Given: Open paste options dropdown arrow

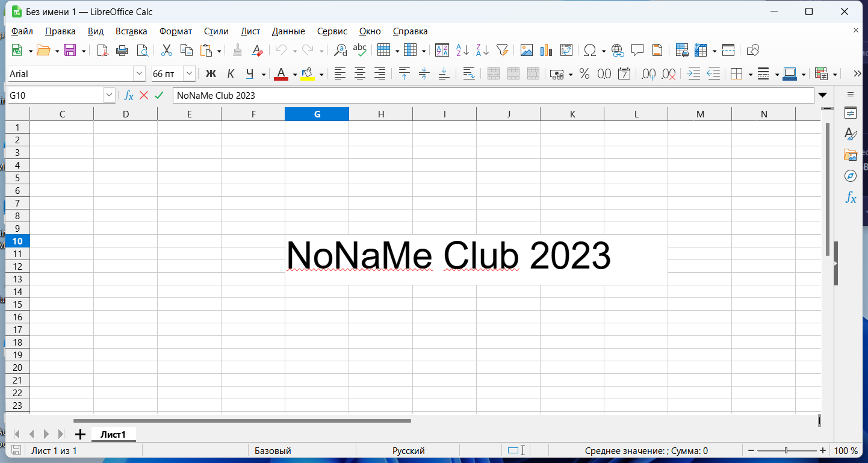Looking at the screenshot, I should click(x=219, y=51).
